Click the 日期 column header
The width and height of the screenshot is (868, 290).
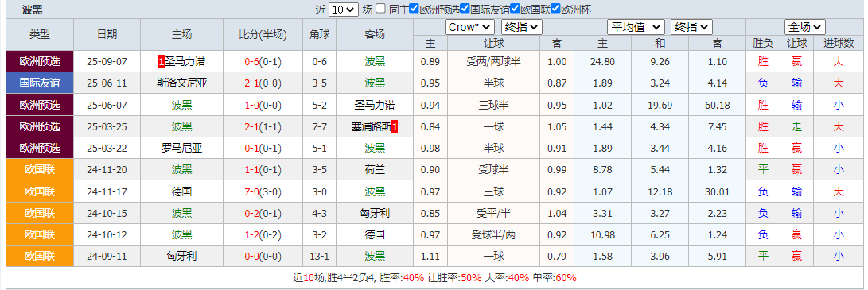click(107, 35)
